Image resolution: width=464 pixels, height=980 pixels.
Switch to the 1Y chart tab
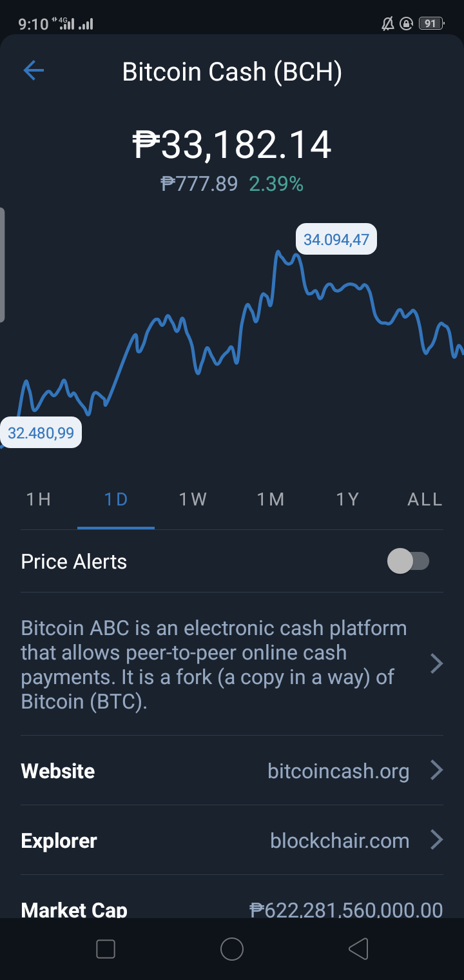[348, 500]
